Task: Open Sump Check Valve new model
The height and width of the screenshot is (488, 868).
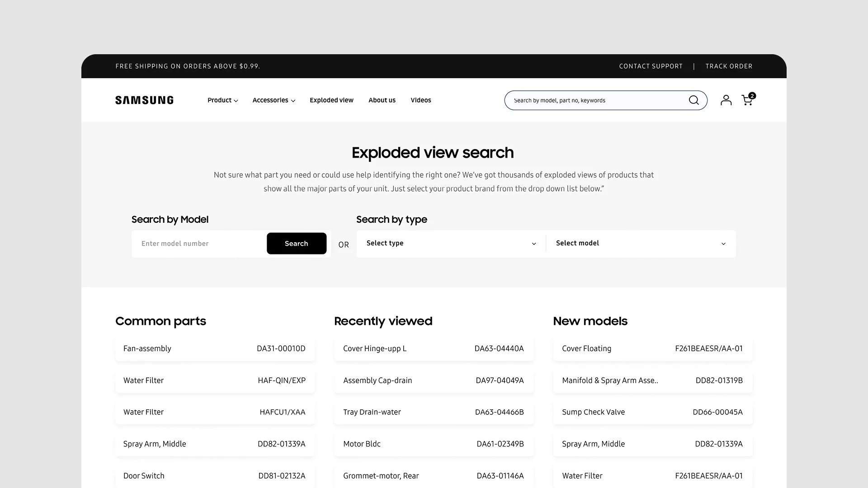Action: pyautogui.click(x=652, y=412)
